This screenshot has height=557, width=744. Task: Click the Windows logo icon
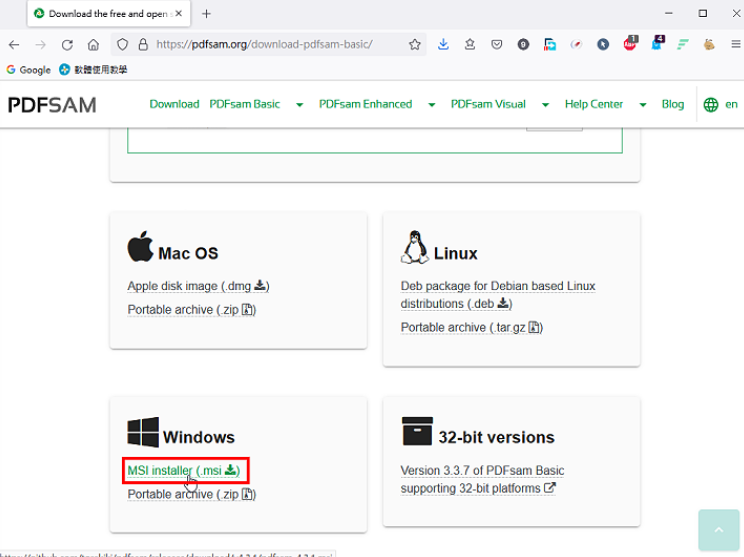143,432
